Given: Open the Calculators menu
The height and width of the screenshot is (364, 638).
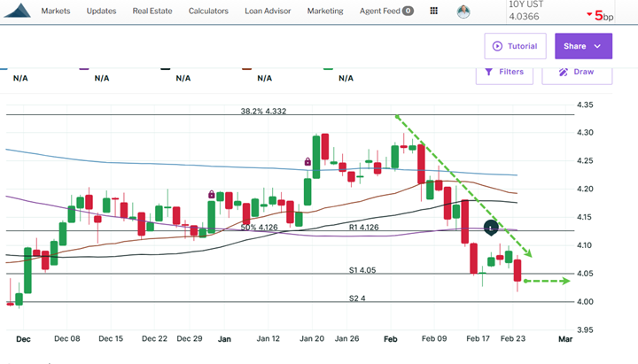Looking at the screenshot, I should coord(208,12).
